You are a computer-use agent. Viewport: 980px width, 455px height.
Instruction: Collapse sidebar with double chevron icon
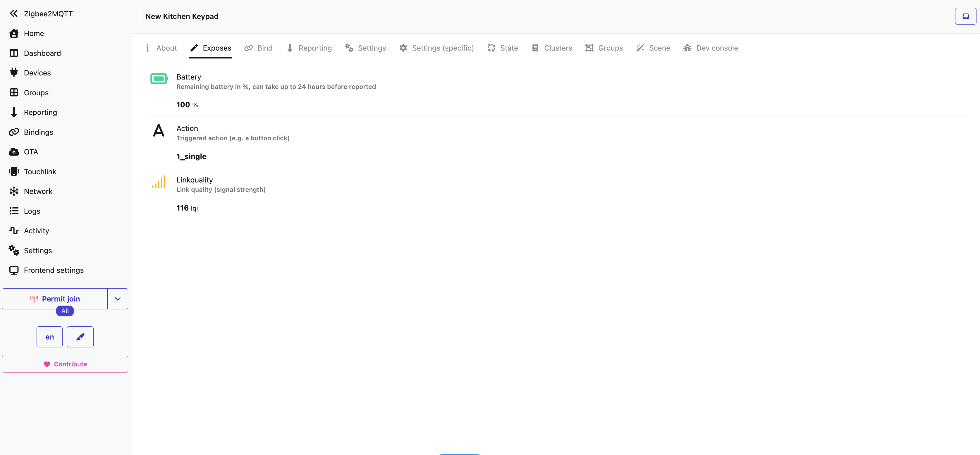click(14, 14)
